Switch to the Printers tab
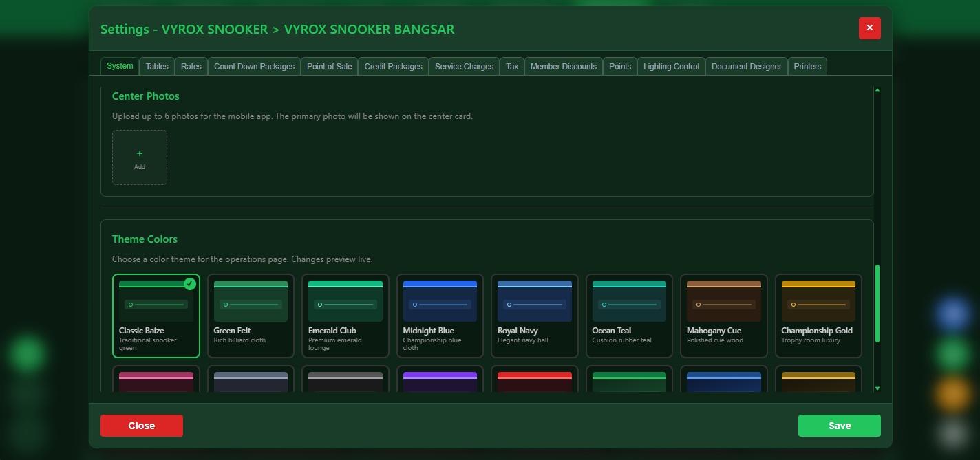Image resolution: width=980 pixels, height=460 pixels. point(807,66)
